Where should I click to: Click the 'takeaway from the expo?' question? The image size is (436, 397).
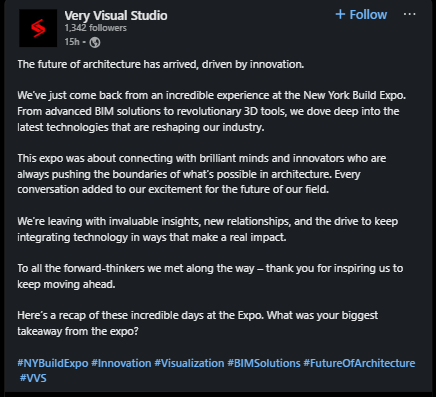point(78,331)
